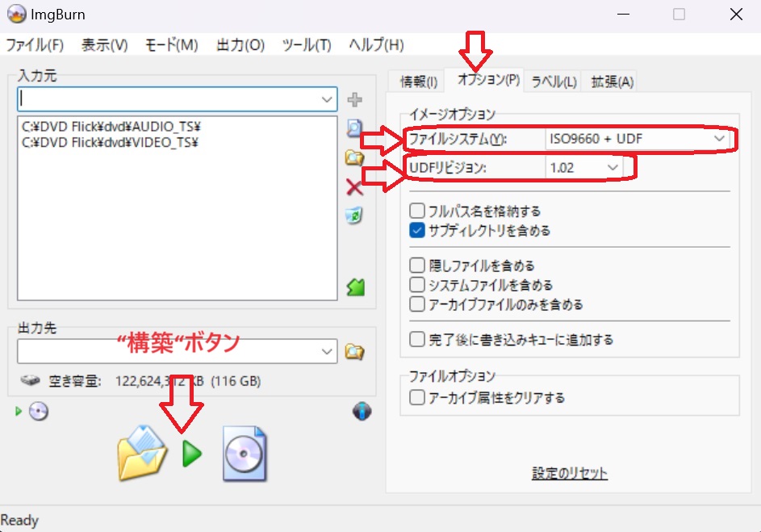This screenshot has height=532, width=761.
Task: Expand the 入力元 source combo box arrow
Action: coord(327,99)
